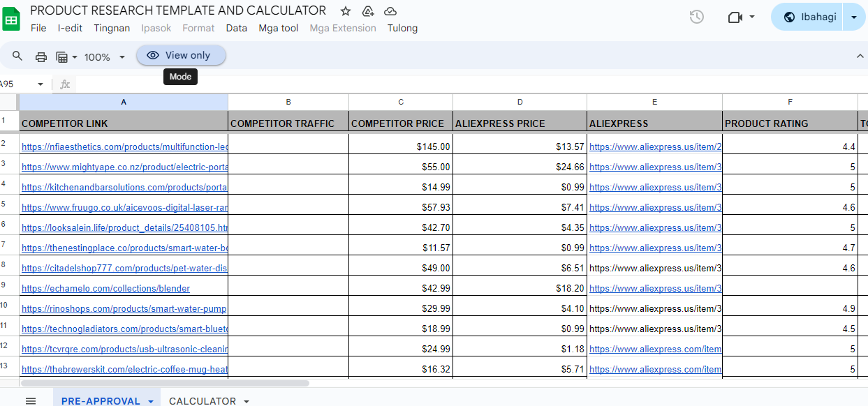This screenshot has width=868, height=406.
Task: Open the mightyape.co.nz competitor link
Action: [x=124, y=167]
